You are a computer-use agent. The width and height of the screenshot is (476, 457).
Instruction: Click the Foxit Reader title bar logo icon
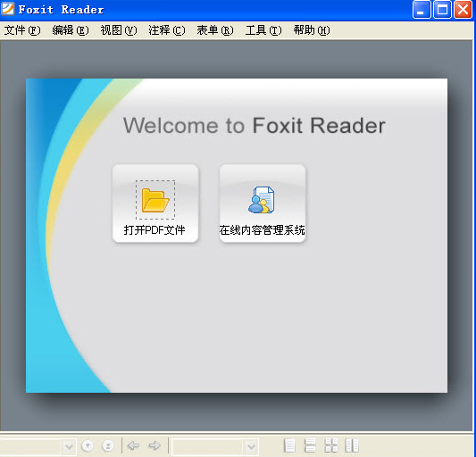[x=7, y=9]
